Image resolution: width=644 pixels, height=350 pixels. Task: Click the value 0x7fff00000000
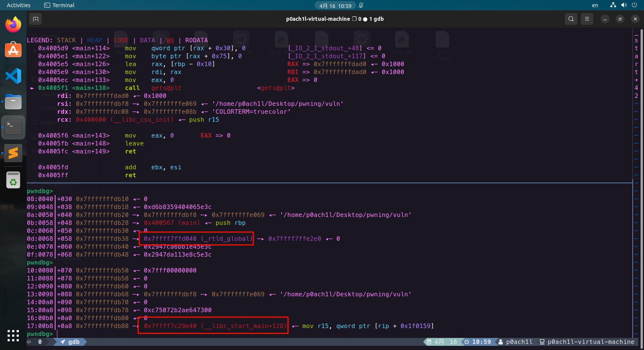[170, 270]
